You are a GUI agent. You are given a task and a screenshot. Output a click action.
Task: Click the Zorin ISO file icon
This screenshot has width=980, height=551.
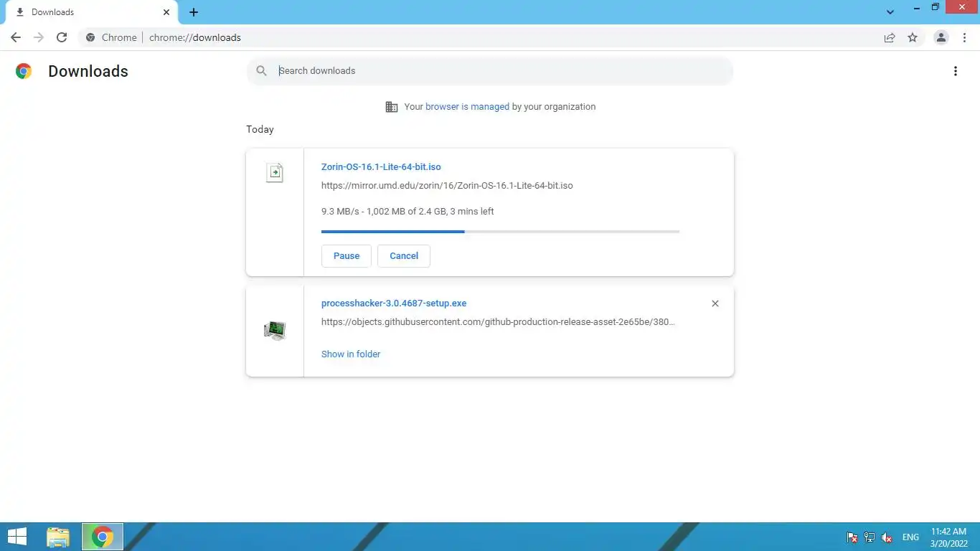(x=275, y=173)
